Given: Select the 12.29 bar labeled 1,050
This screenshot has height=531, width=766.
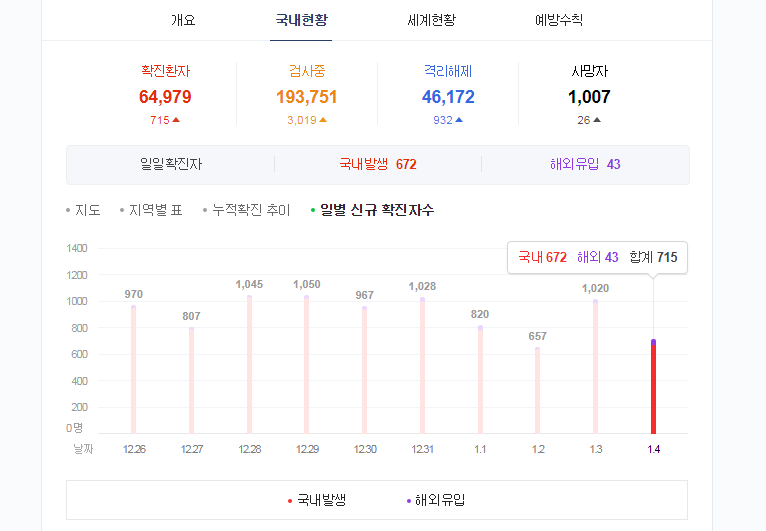Looking at the screenshot, I should pyautogui.click(x=307, y=364).
